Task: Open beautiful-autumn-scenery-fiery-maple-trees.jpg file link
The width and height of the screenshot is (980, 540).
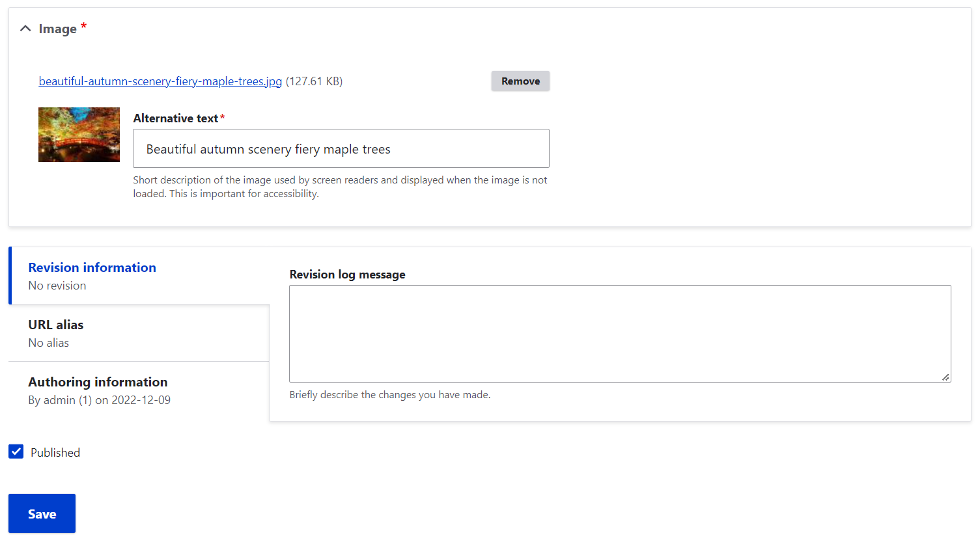Action: click(160, 81)
